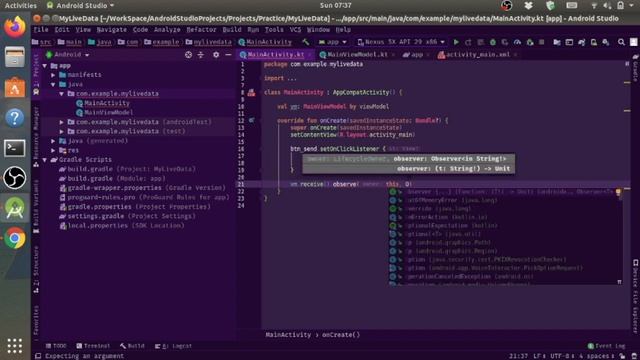Expand the res folder node
Screen dimensions: 640x360
[x=53, y=150]
